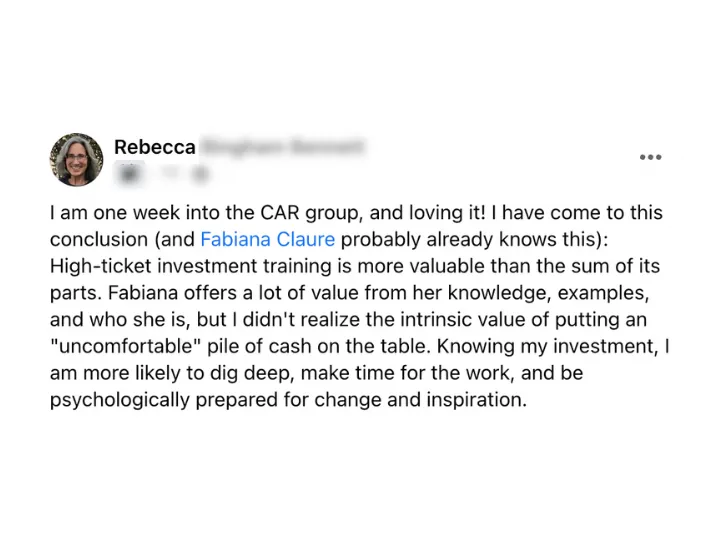This screenshot has width=720, height=540.
Task: Click the phrase "pile of cash on the table"
Action: click(x=319, y=347)
